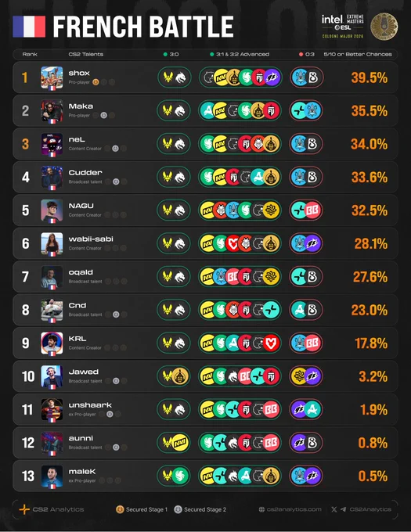The width and height of the screenshot is (411, 532).
Task: Click shox's gold Secured Stage 1 badge
Action: pyautogui.click(x=96, y=82)
